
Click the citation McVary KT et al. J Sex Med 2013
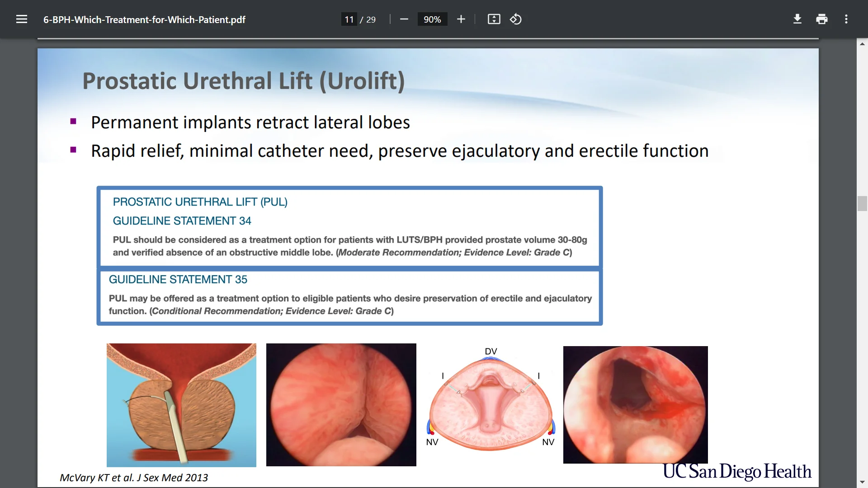(x=134, y=478)
